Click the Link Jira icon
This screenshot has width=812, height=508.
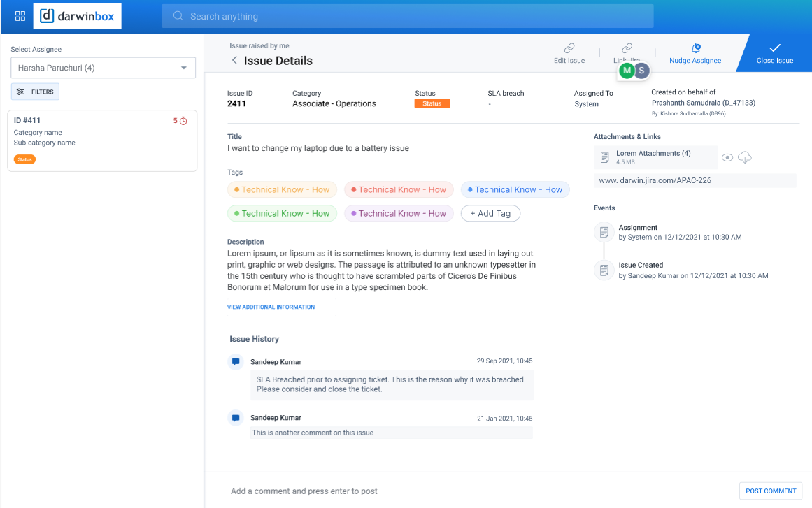[626, 49]
